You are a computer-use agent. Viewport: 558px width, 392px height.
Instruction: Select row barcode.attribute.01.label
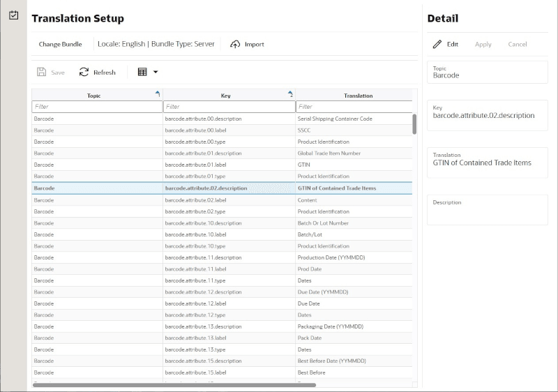(222, 165)
